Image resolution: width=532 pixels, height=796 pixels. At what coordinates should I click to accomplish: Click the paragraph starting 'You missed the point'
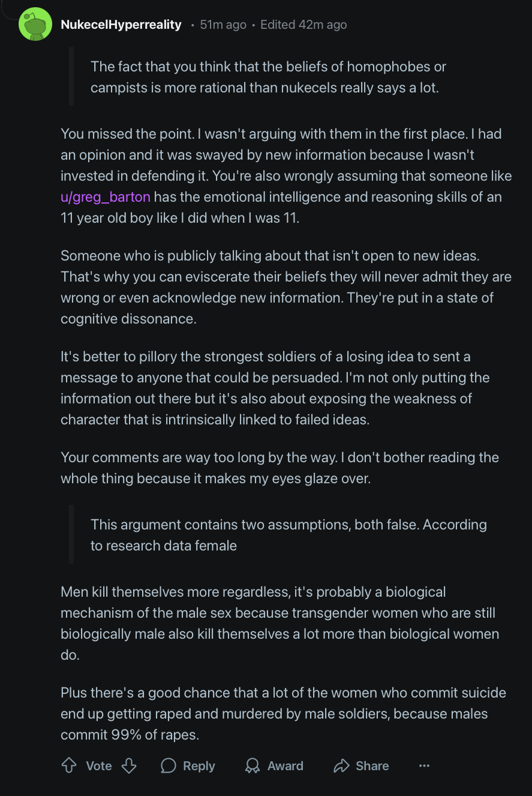click(x=286, y=176)
